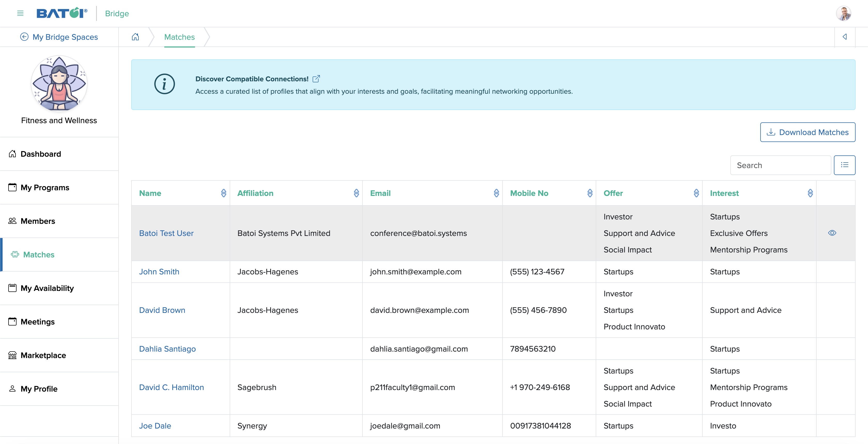Focus the Search input field
Image resolution: width=868 pixels, height=444 pixels.
point(780,165)
